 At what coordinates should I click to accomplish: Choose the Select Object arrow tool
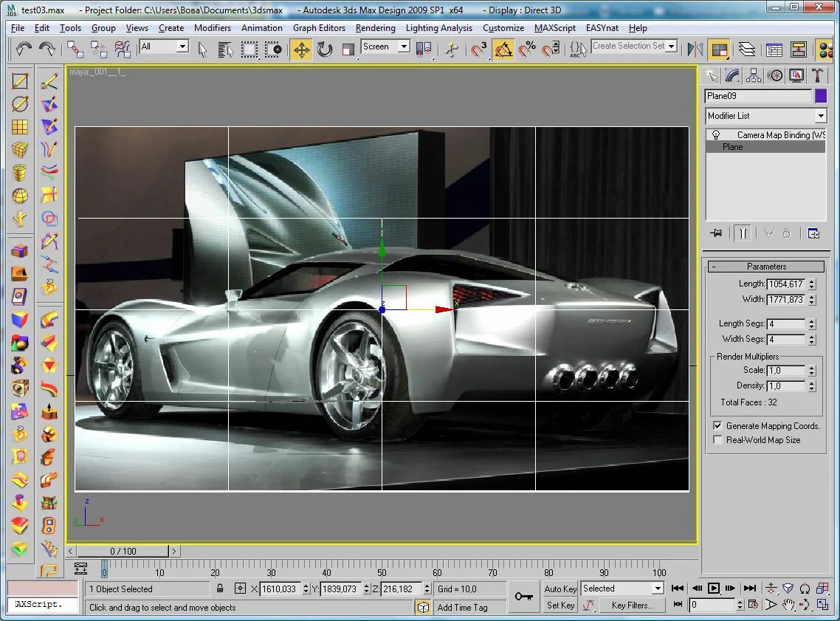coord(202,49)
